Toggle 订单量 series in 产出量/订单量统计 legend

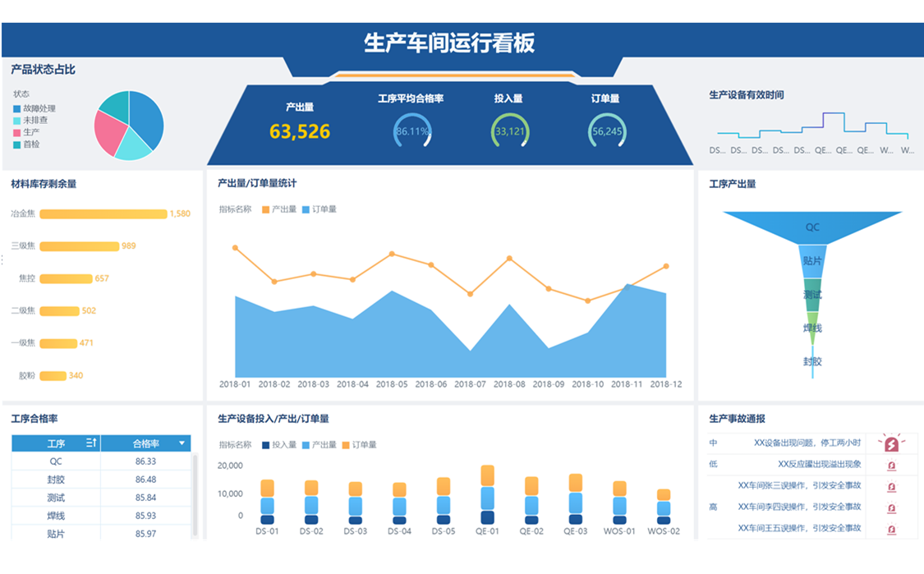tap(319, 209)
